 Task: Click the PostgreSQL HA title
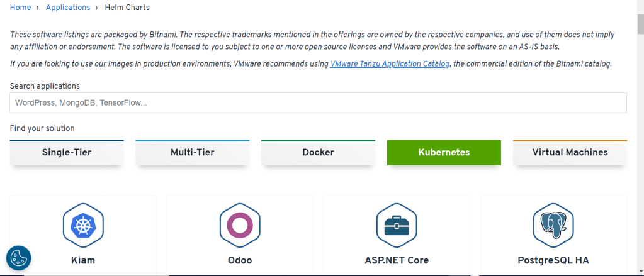point(553,260)
